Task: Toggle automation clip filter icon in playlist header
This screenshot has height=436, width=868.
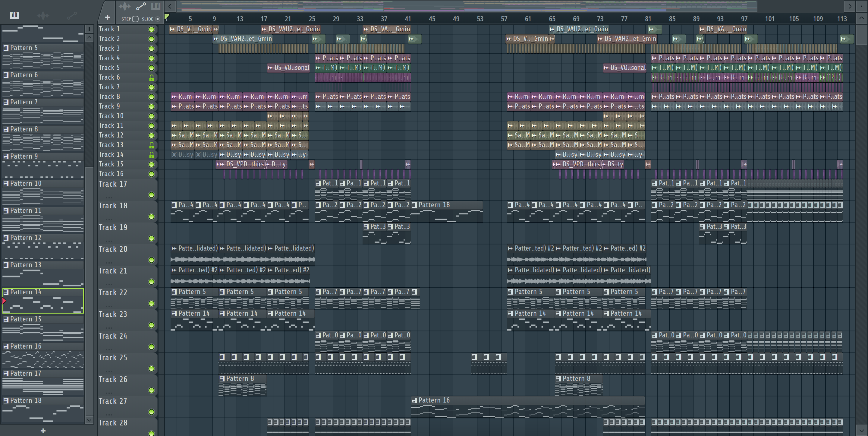Action: (x=141, y=6)
